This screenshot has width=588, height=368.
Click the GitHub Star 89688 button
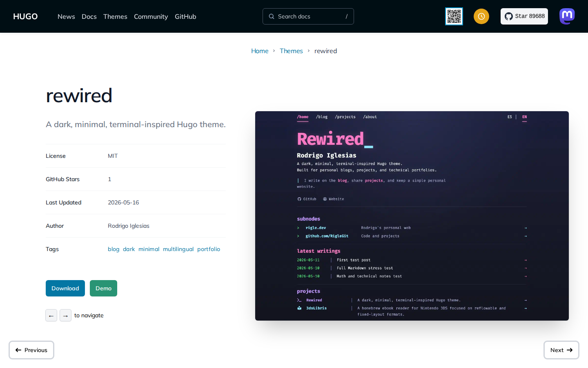[x=524, y=16]
